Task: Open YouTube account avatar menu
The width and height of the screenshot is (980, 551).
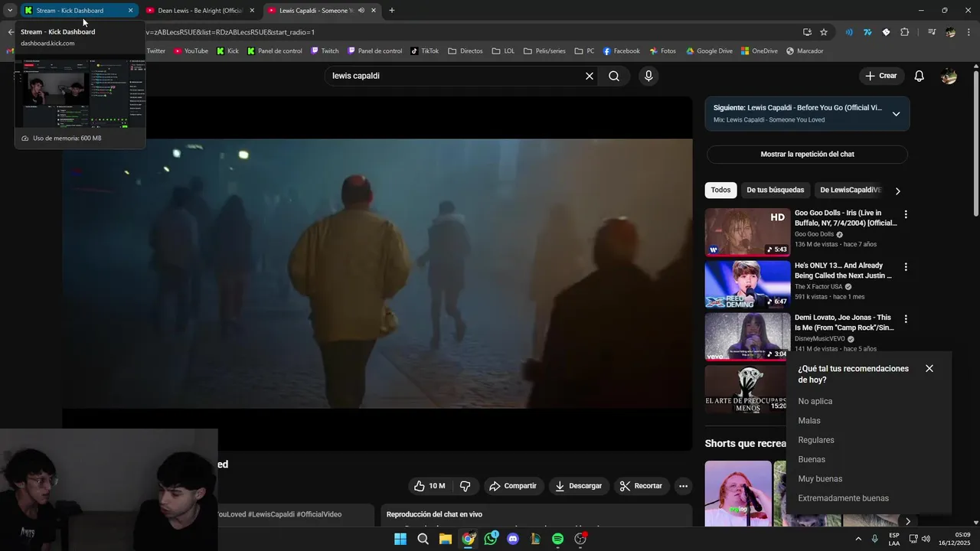Action: click(949, 76)
